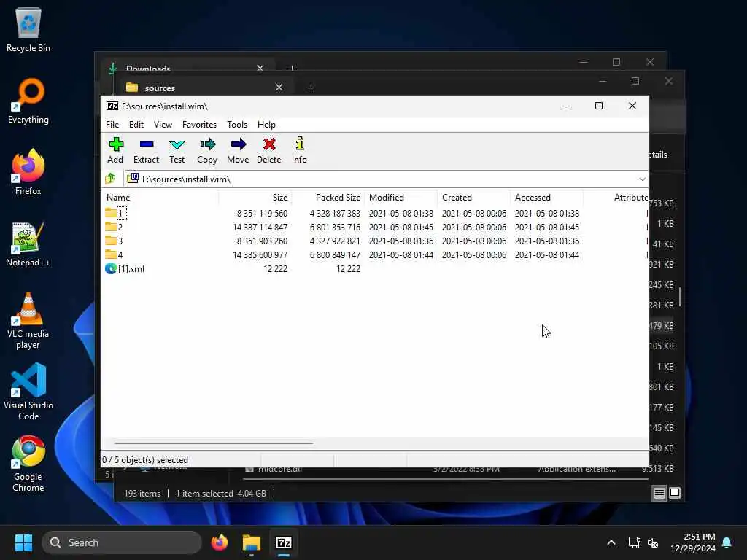The image size is (747, 560).
Task: Click the 7-Zip horizontal scrollbar
Action: (214, 443)
